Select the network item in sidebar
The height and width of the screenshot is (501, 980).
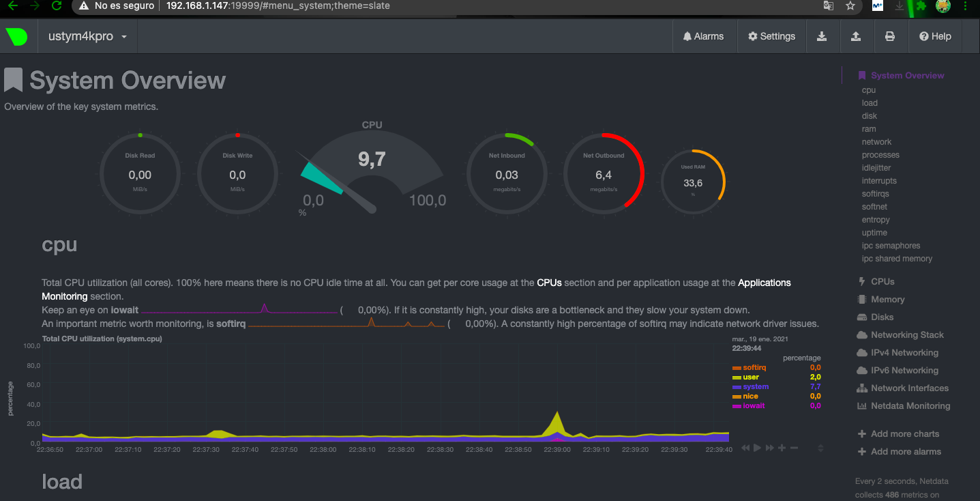tap(876, 142)
